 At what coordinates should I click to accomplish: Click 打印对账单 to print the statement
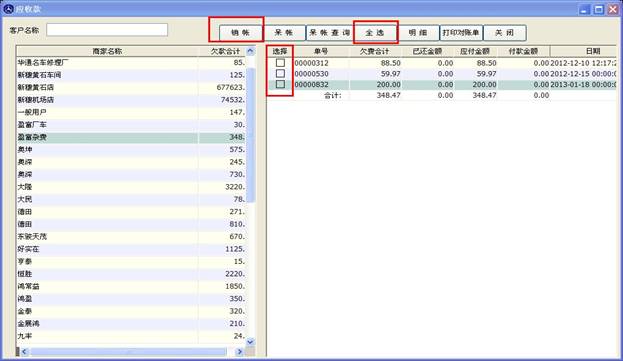tap(461, 33)
